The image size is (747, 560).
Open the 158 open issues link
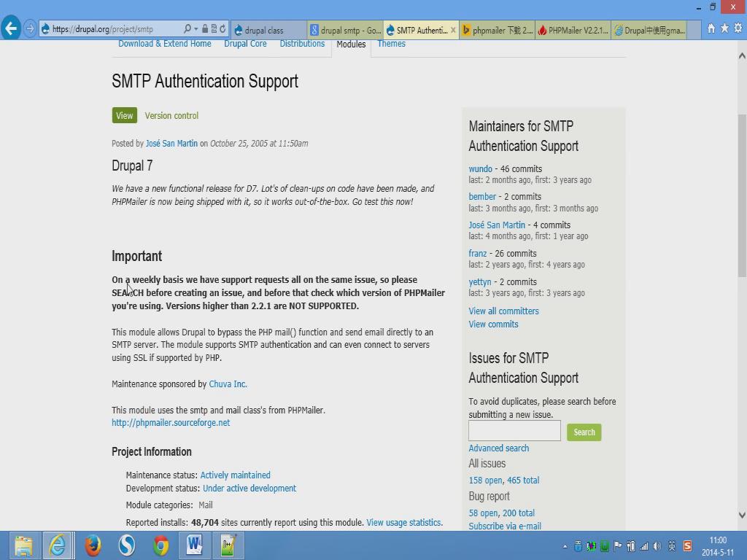(x=485, y=481)
